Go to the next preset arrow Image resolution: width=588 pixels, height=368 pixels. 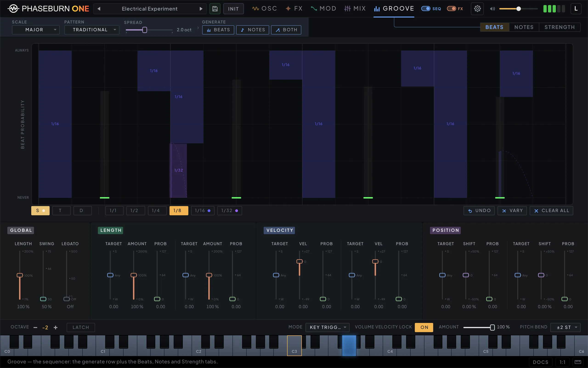pos(201,9)
